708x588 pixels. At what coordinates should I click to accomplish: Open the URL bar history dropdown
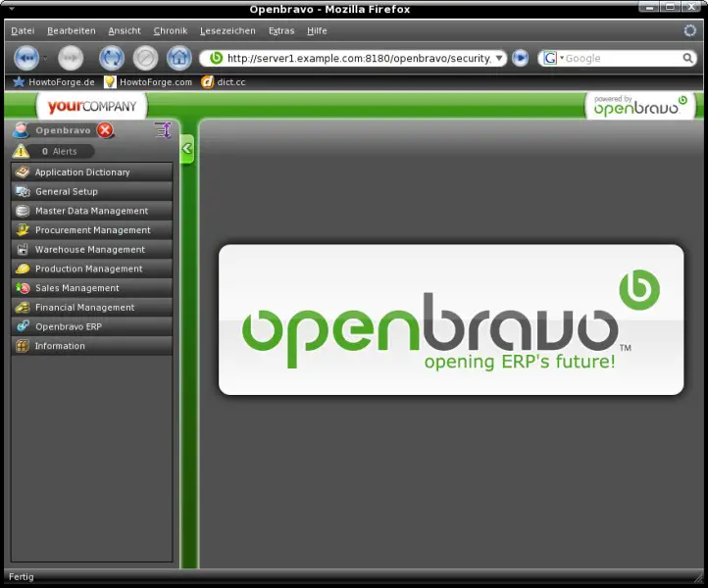pos(499,58)
